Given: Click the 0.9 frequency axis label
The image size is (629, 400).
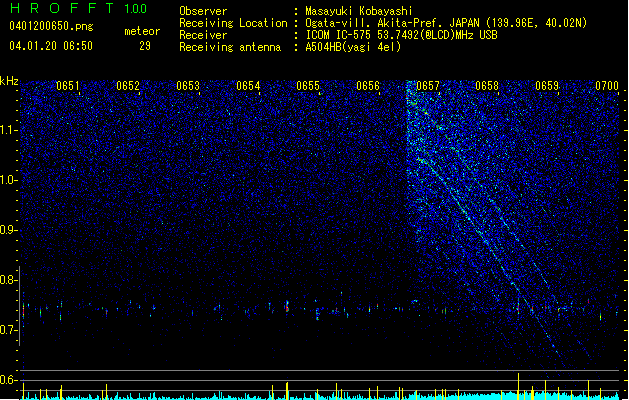Looking at the screenshot, I should (x=8, y=230).
